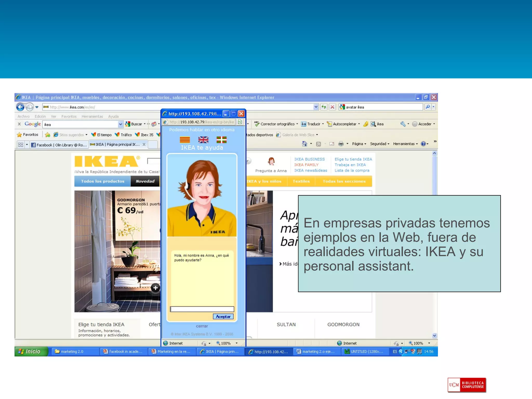The image size is (532, 399).
Task: Click the Inicio start button
Action: pos(31,351)
